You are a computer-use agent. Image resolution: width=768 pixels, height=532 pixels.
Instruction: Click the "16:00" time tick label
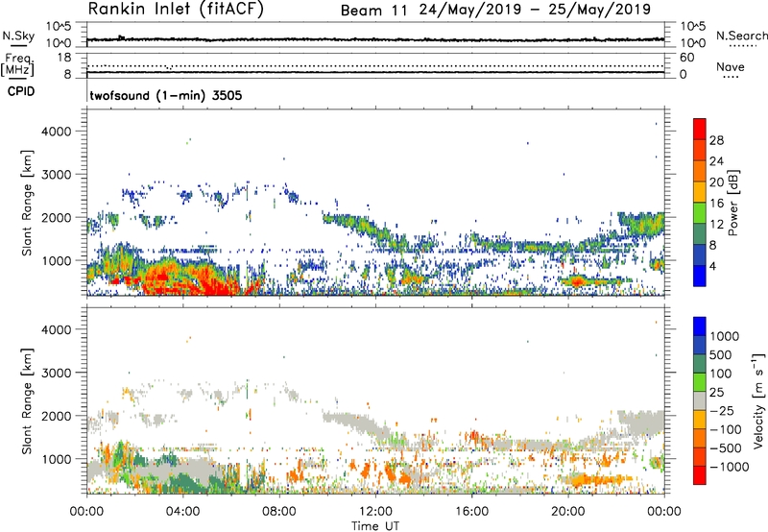[x=471, y=512]
